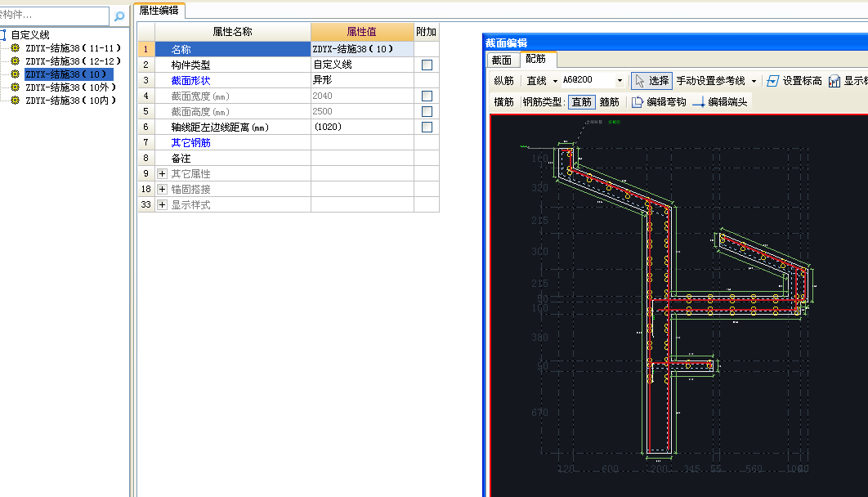Click the 直线 draw button
Screen dimensions: 868x497
pos(536,81)
